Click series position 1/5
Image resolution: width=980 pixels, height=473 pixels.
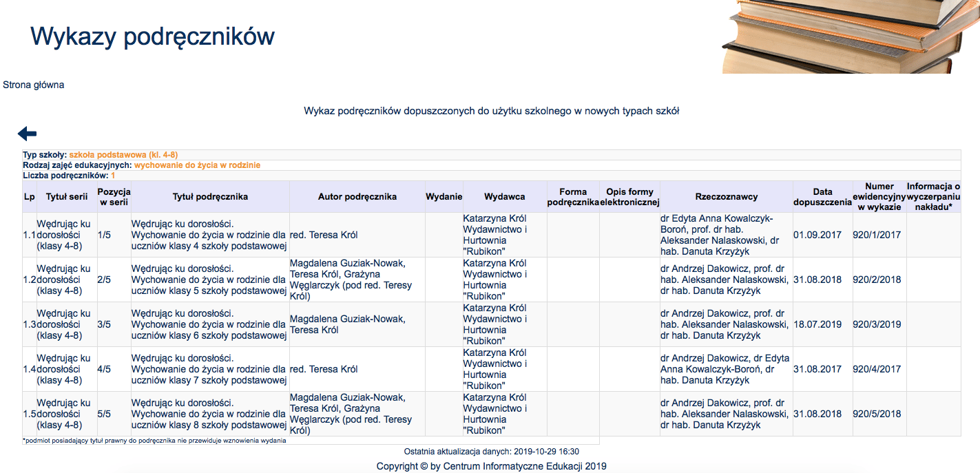pos(104,235)
